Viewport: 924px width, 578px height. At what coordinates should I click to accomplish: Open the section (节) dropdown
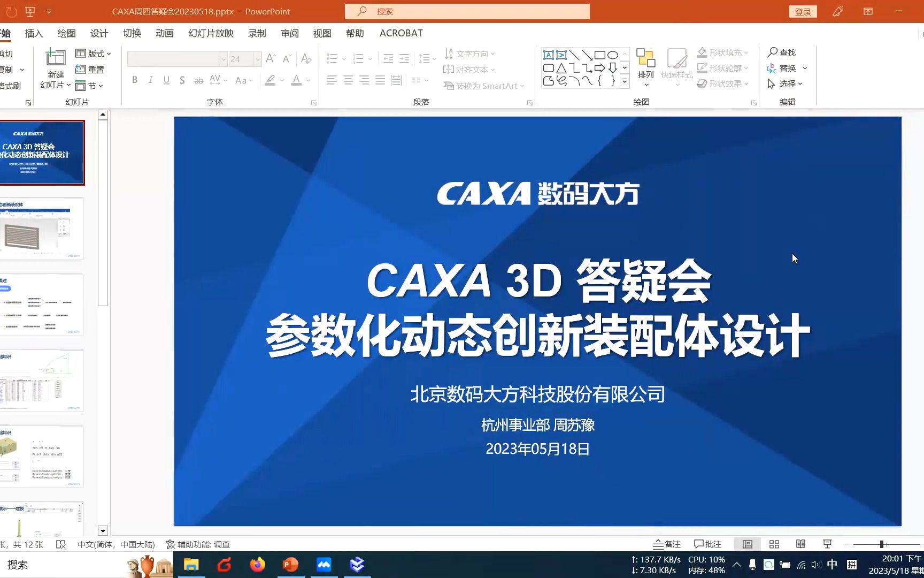89,86
